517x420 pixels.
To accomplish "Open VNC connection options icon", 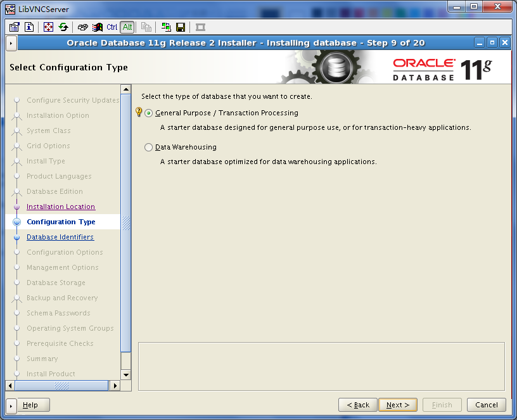I will (x=14, y=27).
